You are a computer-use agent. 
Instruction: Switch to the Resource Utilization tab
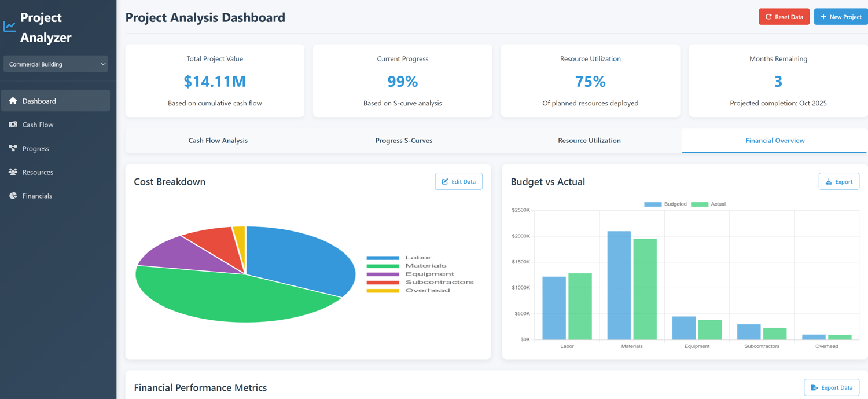tap(589, 141)
